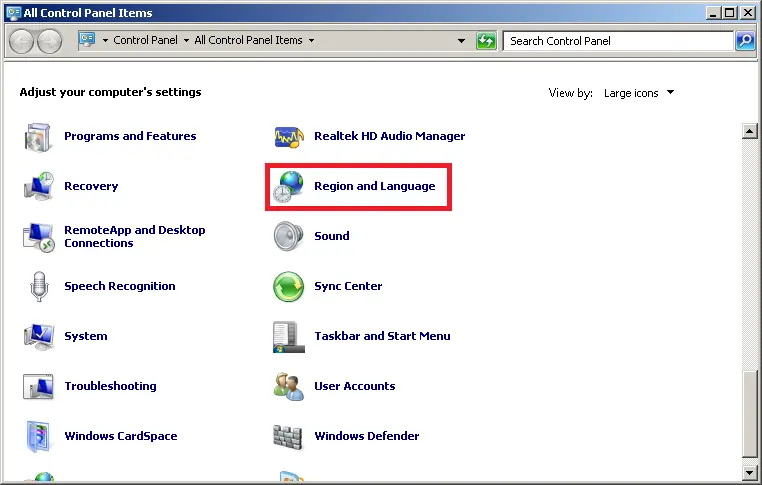This screenshot has width=762, height=485.
Task: Open the Sync Center green icon
Action: [288, 287]
